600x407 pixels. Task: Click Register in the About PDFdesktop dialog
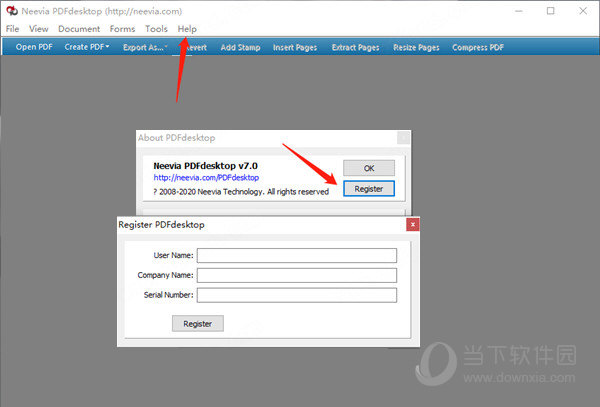369,189
